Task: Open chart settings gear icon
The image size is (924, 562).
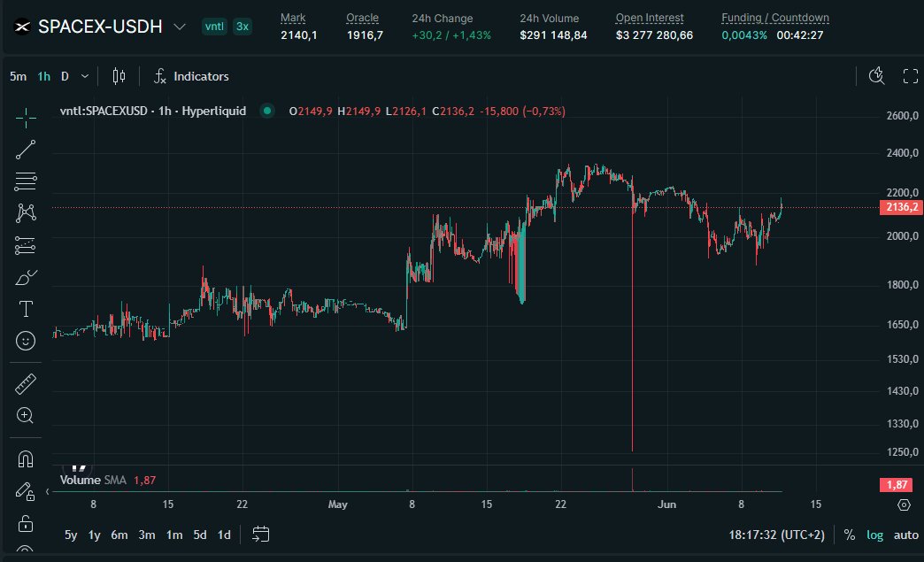Action: click(x=904, y=504)
